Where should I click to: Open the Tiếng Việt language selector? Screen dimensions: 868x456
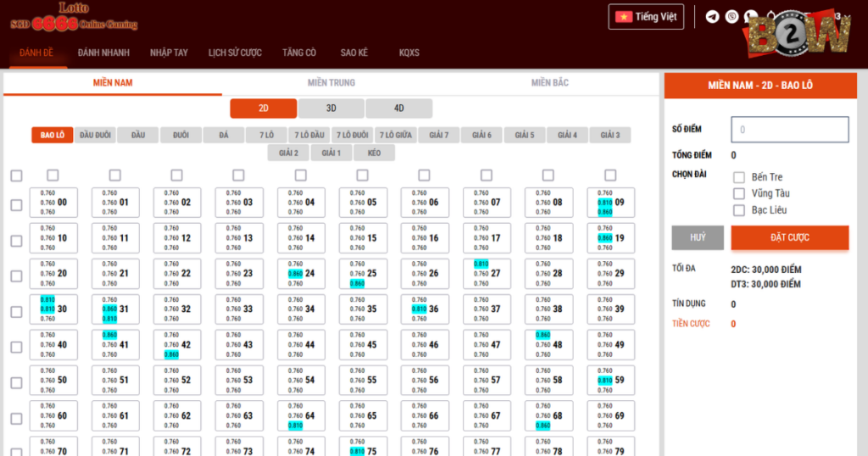click(x=646, y=16)
